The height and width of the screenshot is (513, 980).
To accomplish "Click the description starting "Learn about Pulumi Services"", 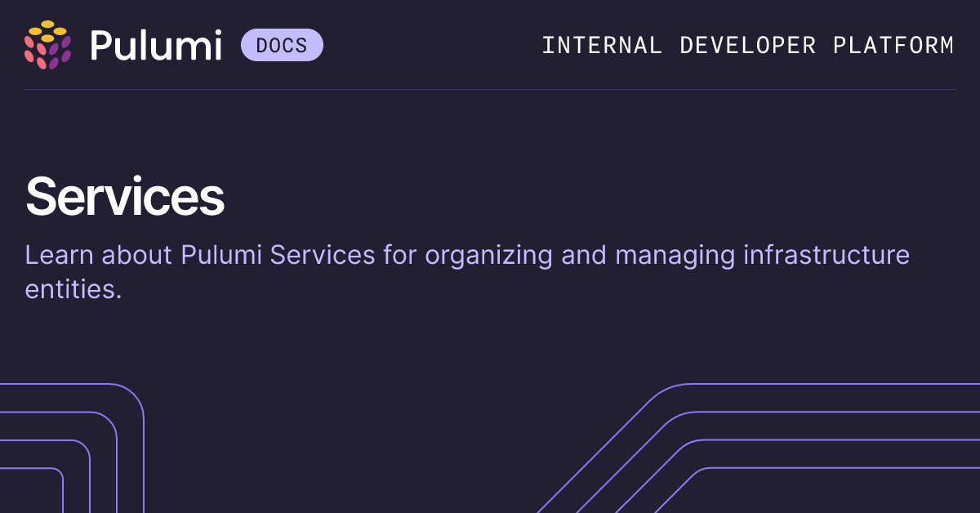I will (467, 272).
